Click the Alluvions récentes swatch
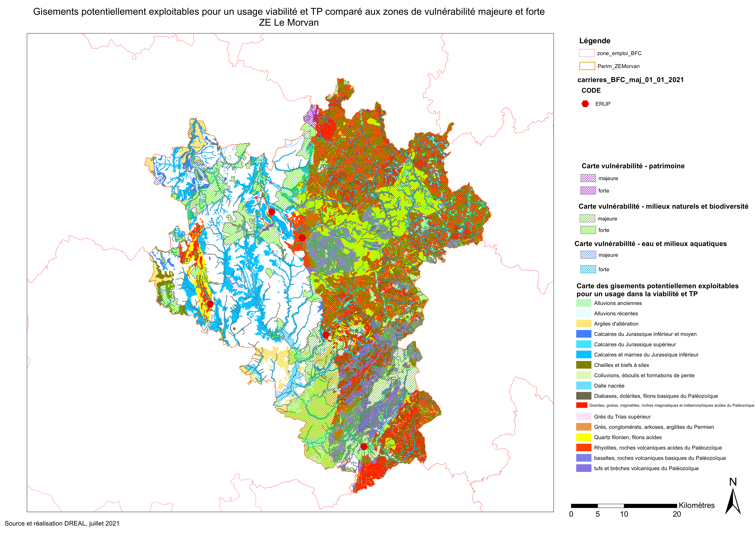 point(584,313)
